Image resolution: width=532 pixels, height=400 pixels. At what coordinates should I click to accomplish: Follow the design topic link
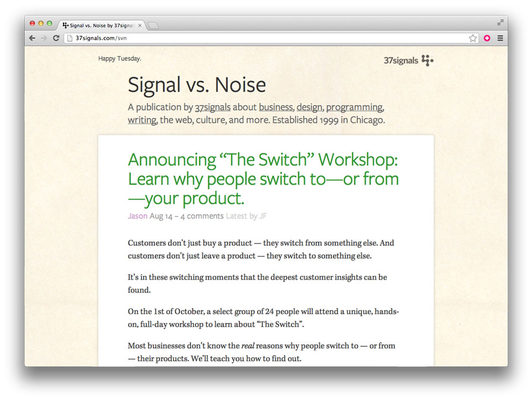309,107
